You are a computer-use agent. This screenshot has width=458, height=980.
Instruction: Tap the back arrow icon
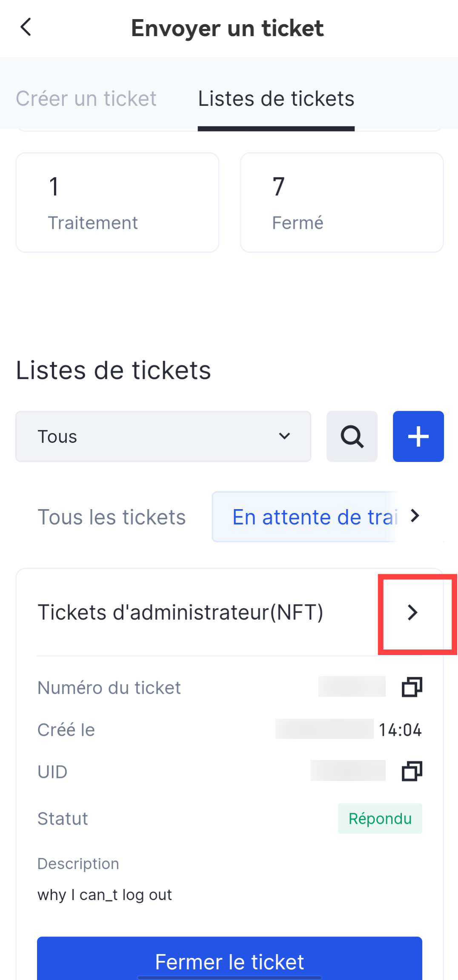26,27
